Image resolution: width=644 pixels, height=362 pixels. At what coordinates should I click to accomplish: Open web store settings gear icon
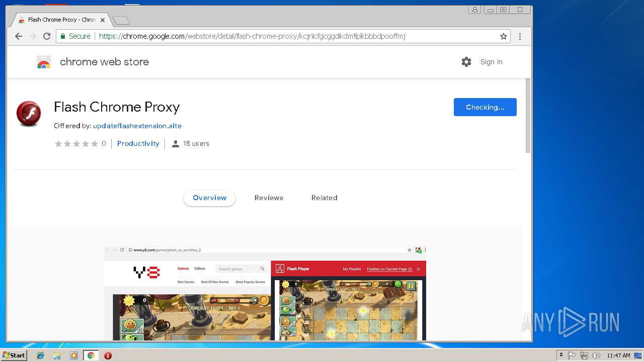466,62
